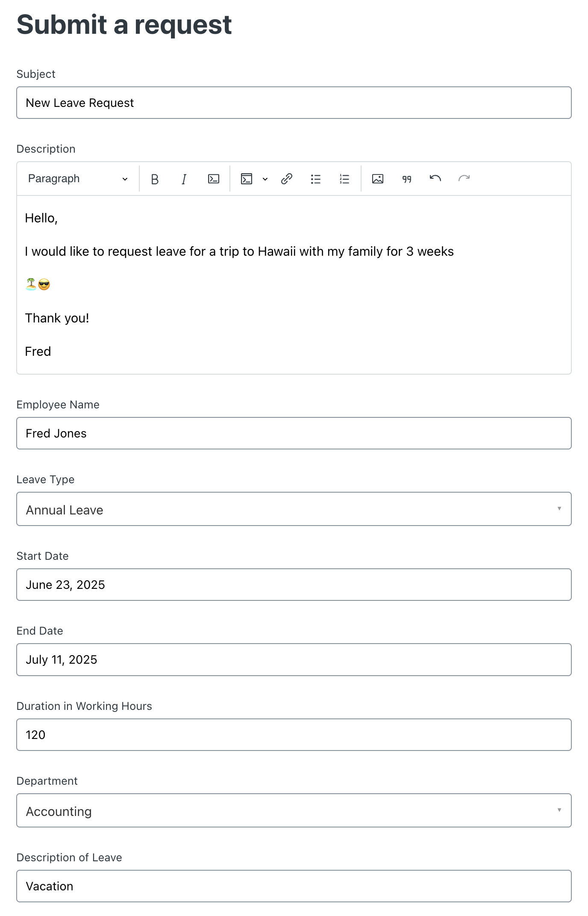Click the Subject input field
The height and width of the screenshot is (916, 588).
pyautogui.click(x=294, y=103)
